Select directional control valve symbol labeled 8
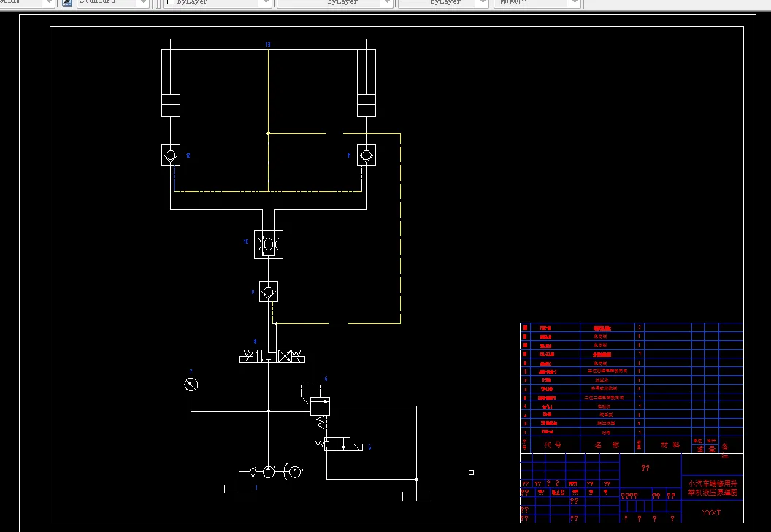This screenshot has height=532, width=771. pos(272,356)
